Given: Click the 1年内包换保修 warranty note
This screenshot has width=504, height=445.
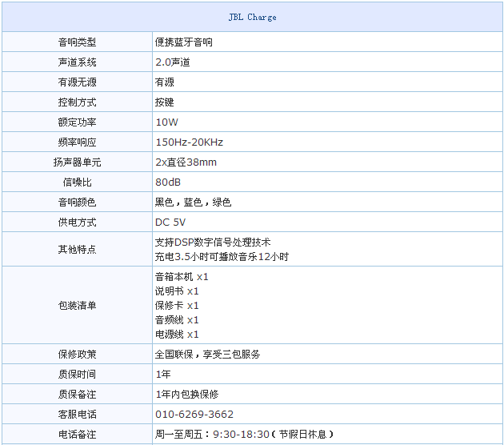Looking at the screenshot, I should click(186, 394).
